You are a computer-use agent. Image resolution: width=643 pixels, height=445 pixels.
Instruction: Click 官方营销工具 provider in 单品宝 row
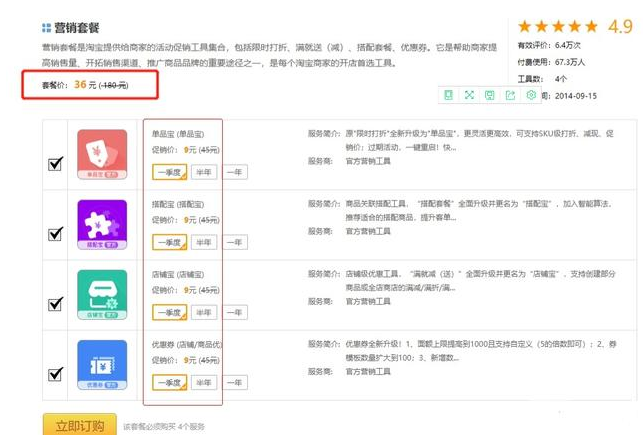(x=368, y=161)
